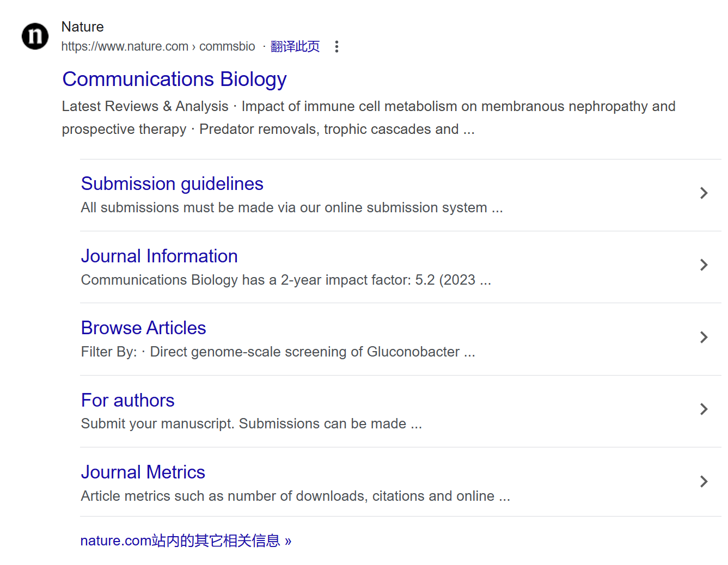This screenshot has height=565, width=728.
Task: Open the Browse Articles sitelink
Action: [143, 328]
